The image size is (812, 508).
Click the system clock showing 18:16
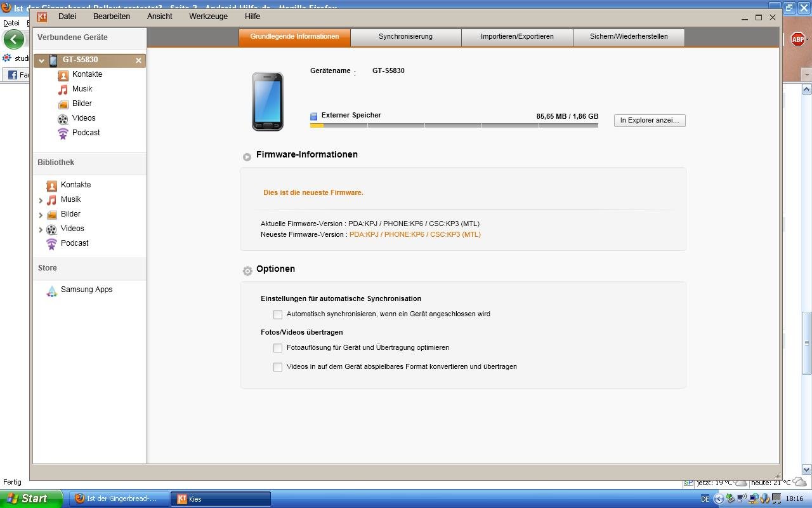pyautogui.click(x=794, y=499)
